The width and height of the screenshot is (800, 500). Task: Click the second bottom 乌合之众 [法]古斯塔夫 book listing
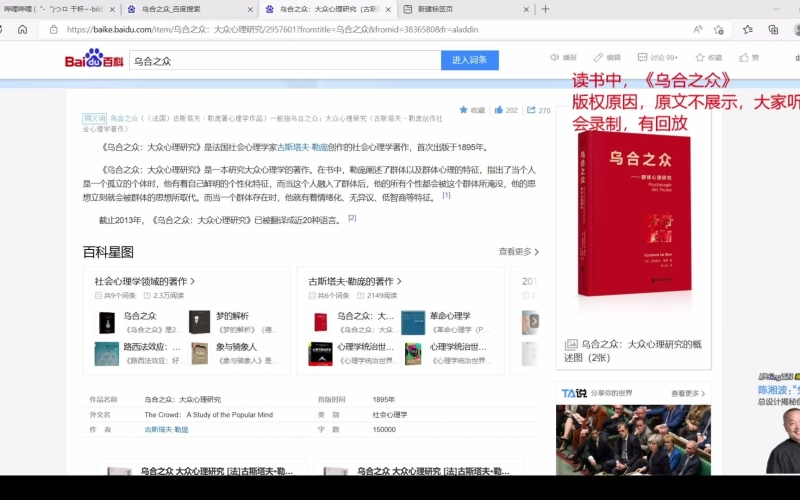point(419,468)
